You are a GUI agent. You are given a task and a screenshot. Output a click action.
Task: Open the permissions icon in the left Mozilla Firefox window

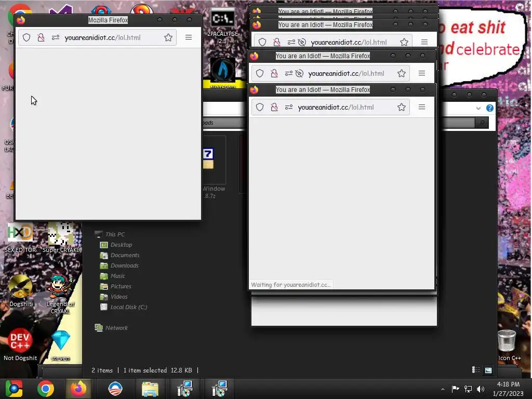(56, 37)
